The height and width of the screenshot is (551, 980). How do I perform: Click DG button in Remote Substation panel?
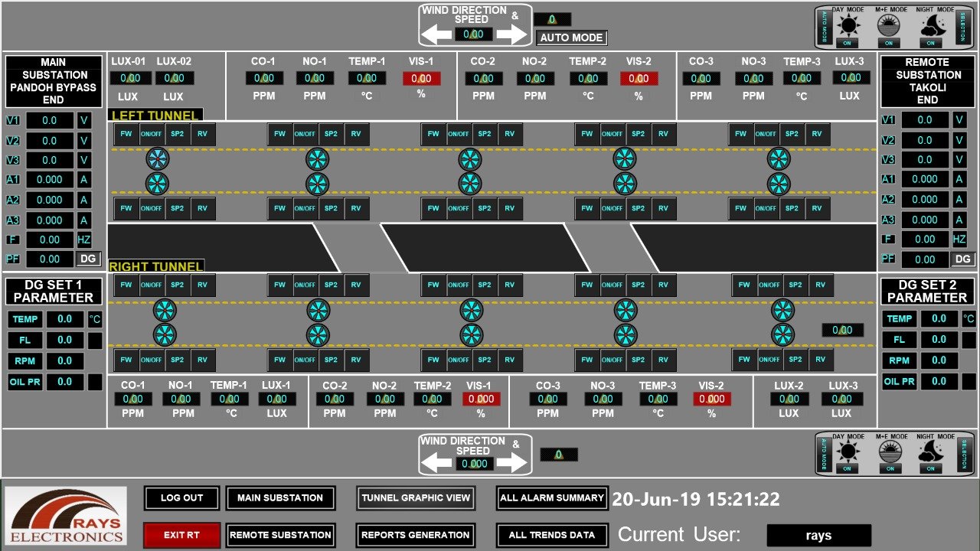point(963,259)
